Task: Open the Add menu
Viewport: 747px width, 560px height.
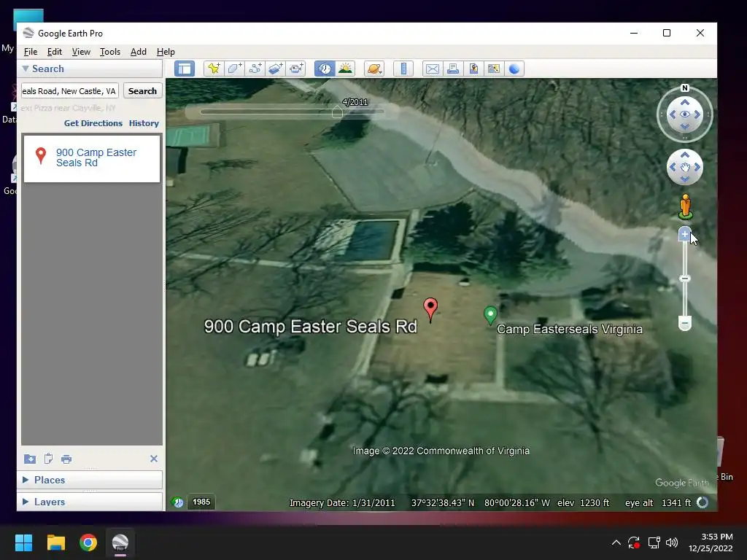Action: click(x=138, y=52)
